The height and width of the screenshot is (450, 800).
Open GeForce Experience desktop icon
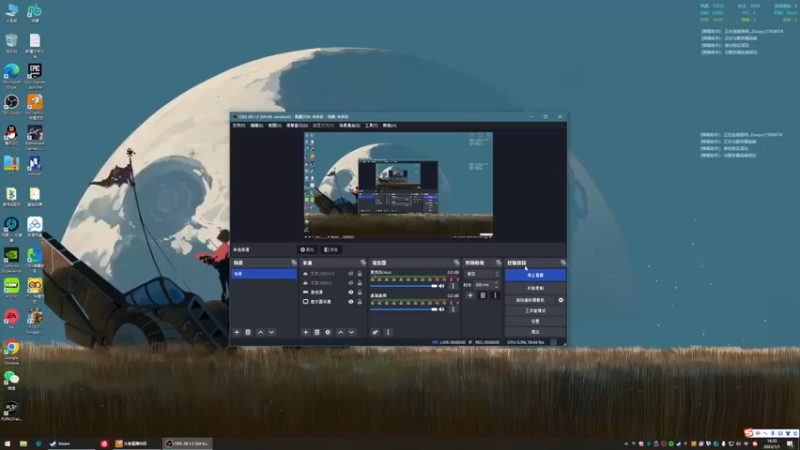[11, 259]
